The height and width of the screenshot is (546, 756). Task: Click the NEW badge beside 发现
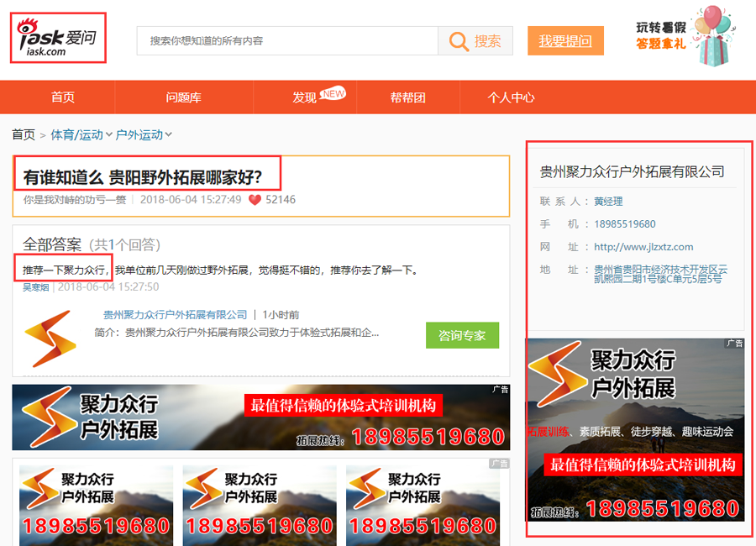[333, 93]
